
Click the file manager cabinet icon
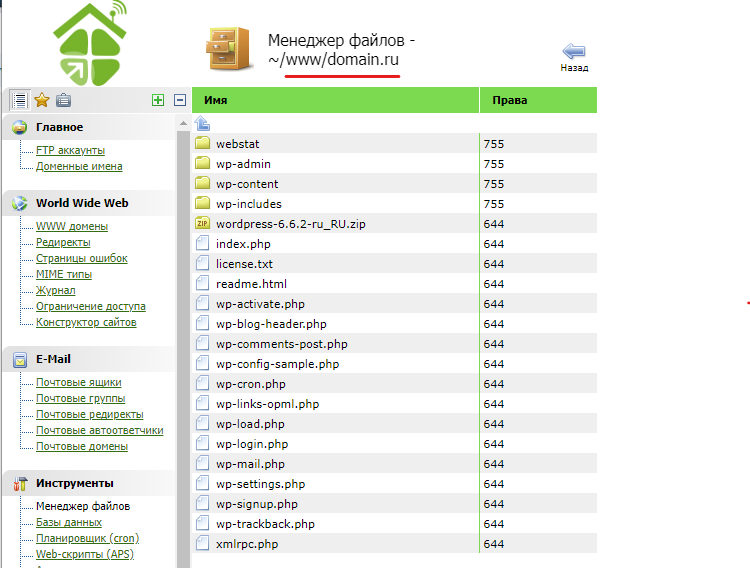click(227, 50)
